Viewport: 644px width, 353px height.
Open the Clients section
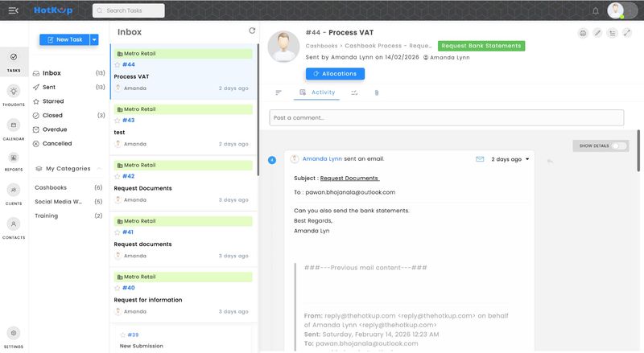(14, 194)
